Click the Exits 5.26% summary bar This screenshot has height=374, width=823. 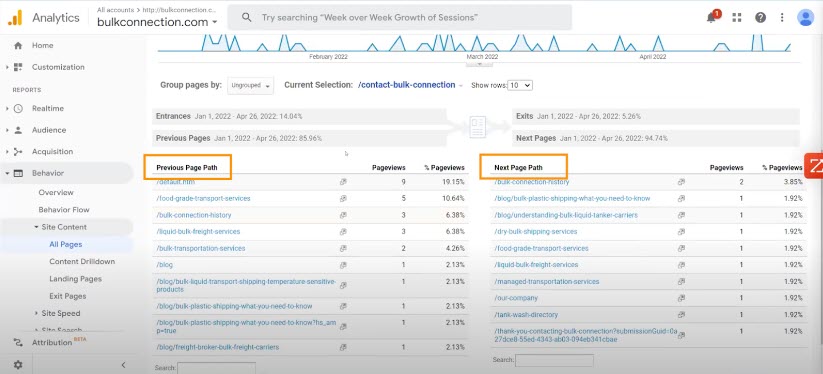pyautogui.click(x=656, y=116)
